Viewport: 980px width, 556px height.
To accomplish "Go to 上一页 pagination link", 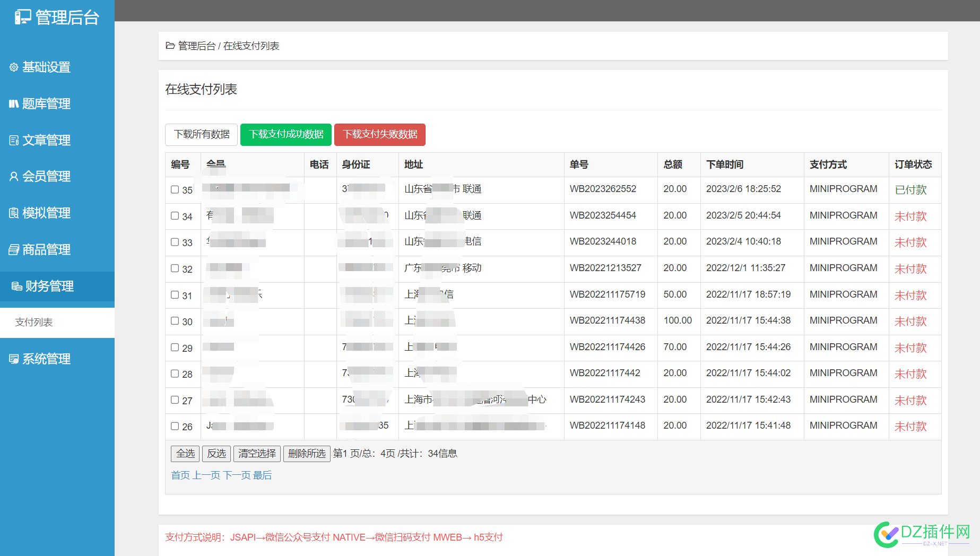I will click(x=206, y=475).
